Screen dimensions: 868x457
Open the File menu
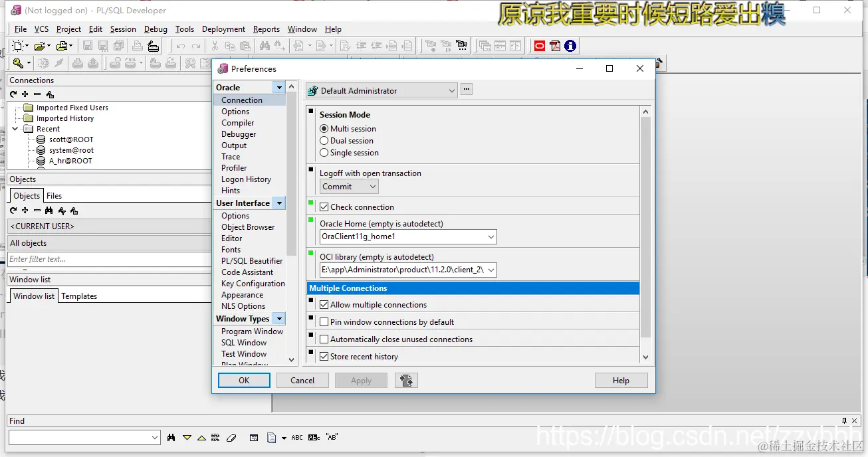click(21, 29)
